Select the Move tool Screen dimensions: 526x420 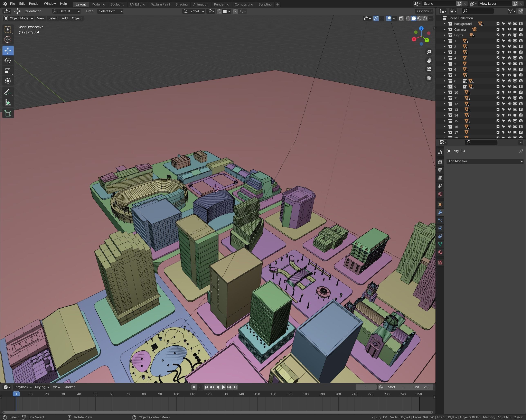click(8, 50)
